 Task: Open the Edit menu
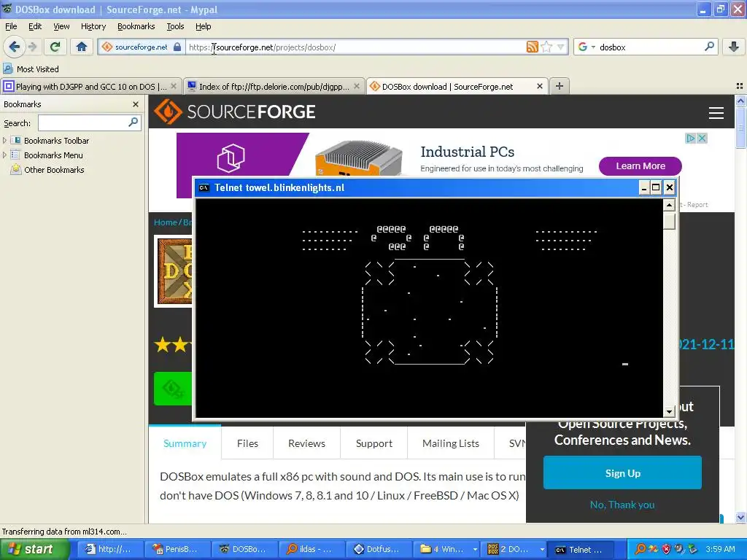point(35,26)
